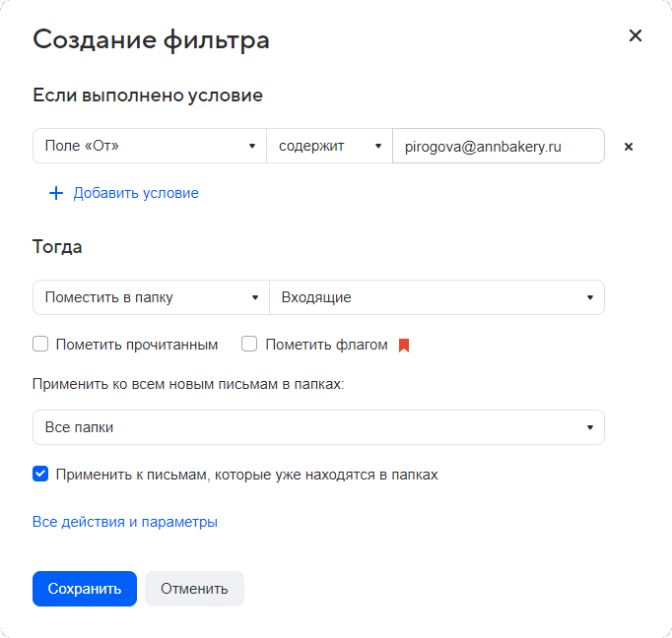Close the Создание фильтра dialog with X

point(636,36)
